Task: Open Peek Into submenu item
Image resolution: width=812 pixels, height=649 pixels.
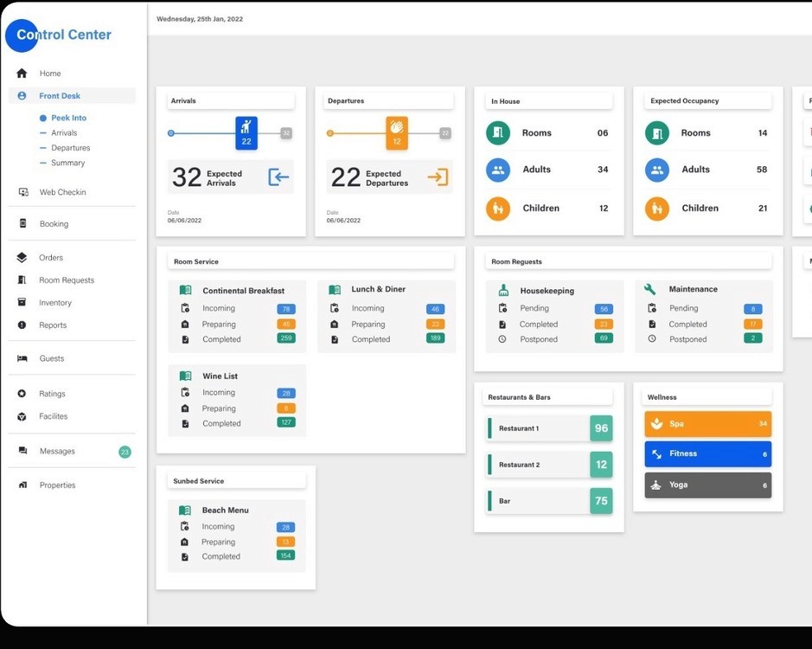Action: (68, 119)
